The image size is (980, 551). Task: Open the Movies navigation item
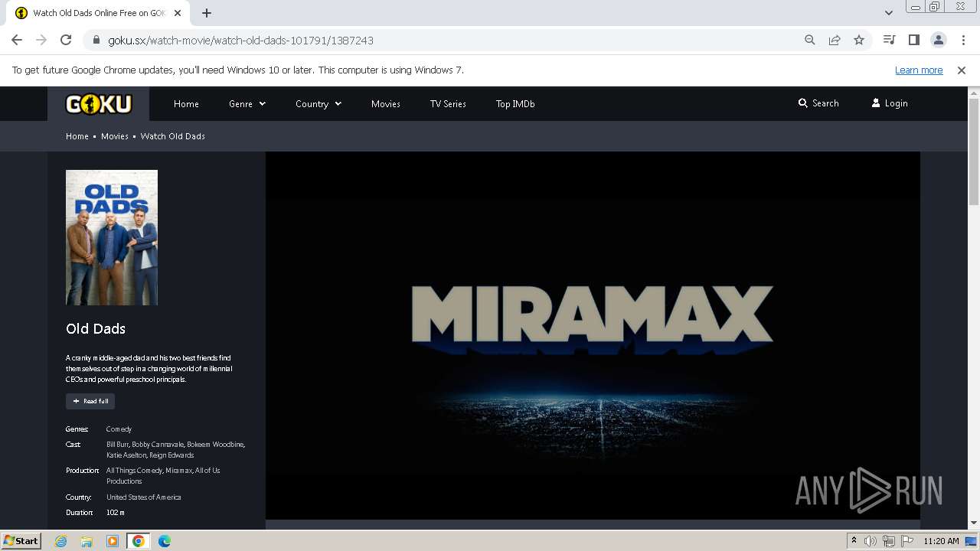[386, 103]
